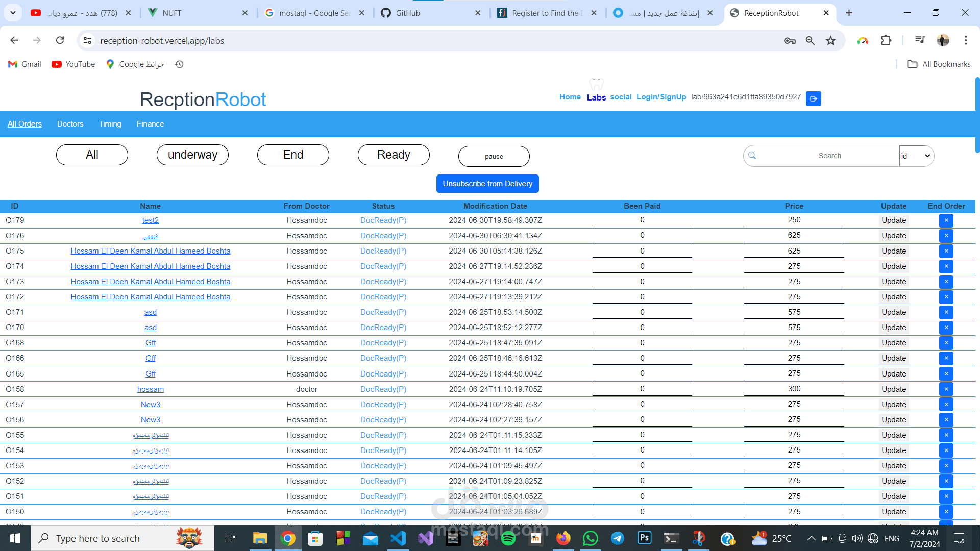Expand the hidden system tray icons chevron
Viewport: 980px width, 551px height.
(x=811, y=538)
